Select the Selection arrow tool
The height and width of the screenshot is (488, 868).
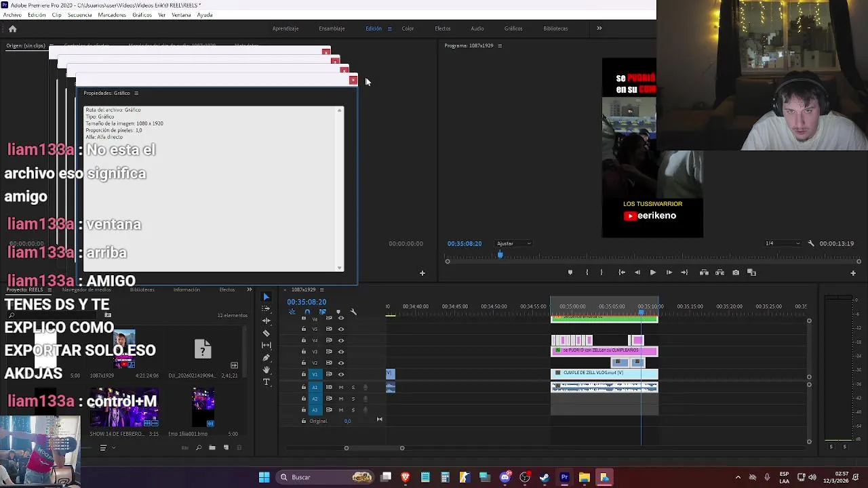click(x=266, y=297)
